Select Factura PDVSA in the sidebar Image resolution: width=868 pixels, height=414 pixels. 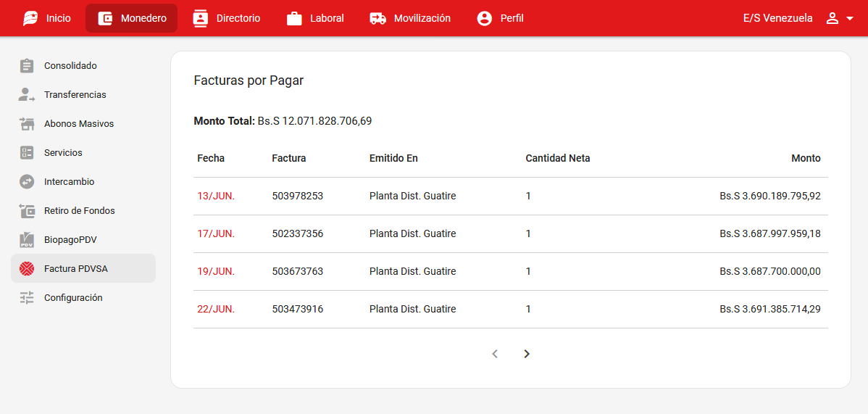click(x=83, y=269)
